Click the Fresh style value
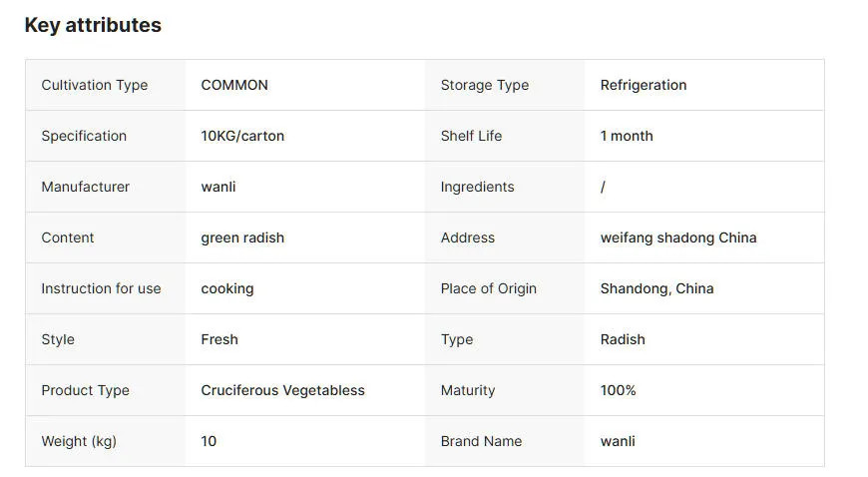 [219, 339]
